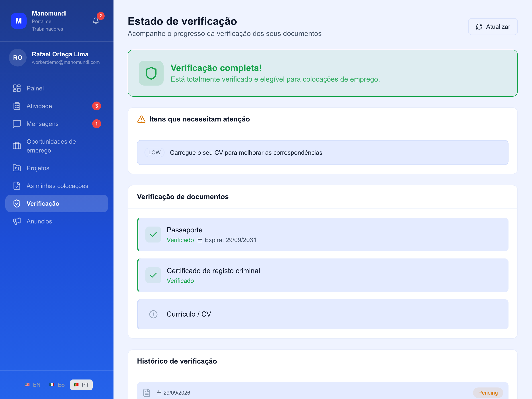Select the Verificação menu item
The height and width of the screenshot is (399, 532).
pos(57,204)
